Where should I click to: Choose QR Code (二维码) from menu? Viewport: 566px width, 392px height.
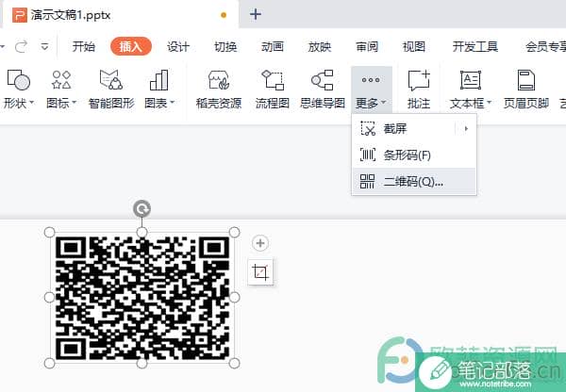click(x=414, y=182)
